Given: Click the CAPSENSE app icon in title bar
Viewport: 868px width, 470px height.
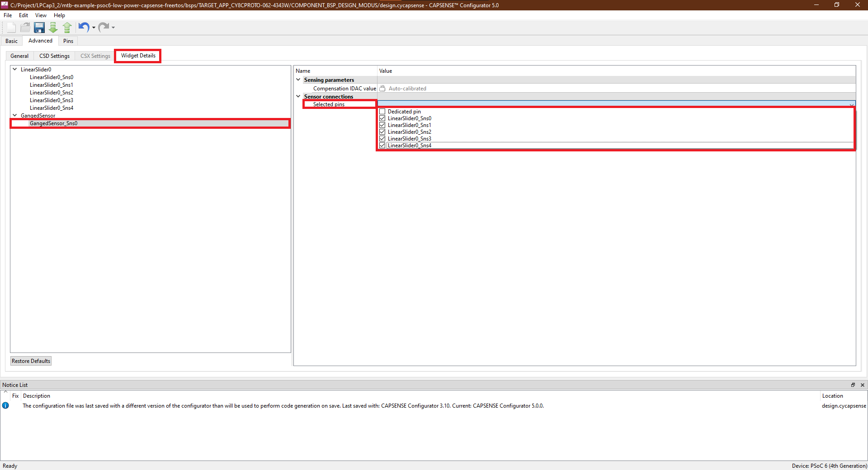Looking at the screenshot, I should tap(5, 5).
